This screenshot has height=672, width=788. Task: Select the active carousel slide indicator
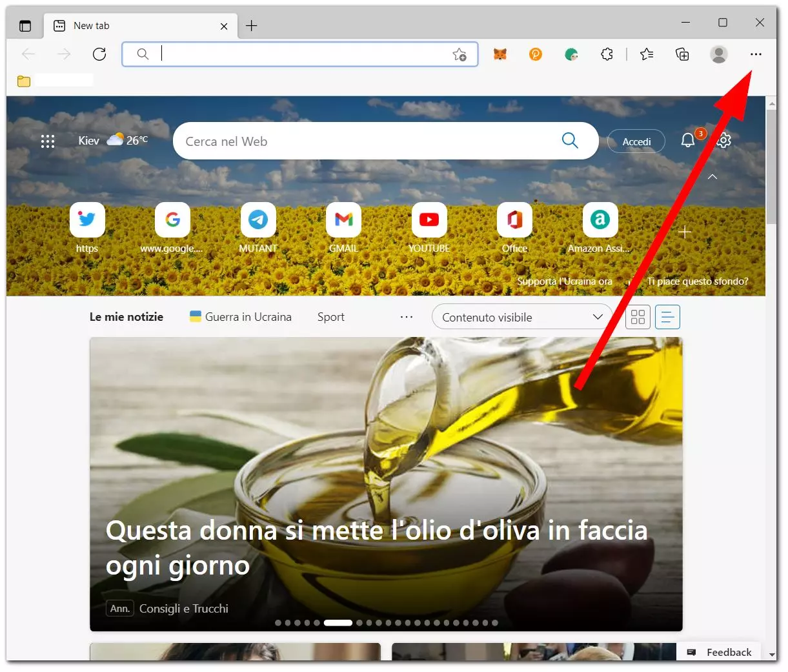pyautogui.click(x=338, y=623)
